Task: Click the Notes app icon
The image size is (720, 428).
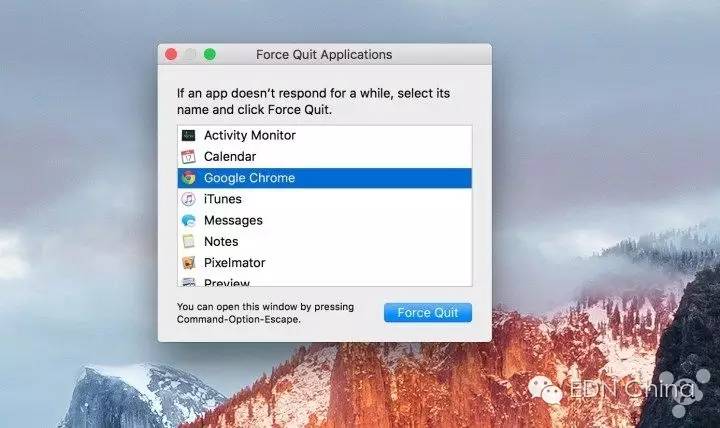Action: tap(188, 242)
